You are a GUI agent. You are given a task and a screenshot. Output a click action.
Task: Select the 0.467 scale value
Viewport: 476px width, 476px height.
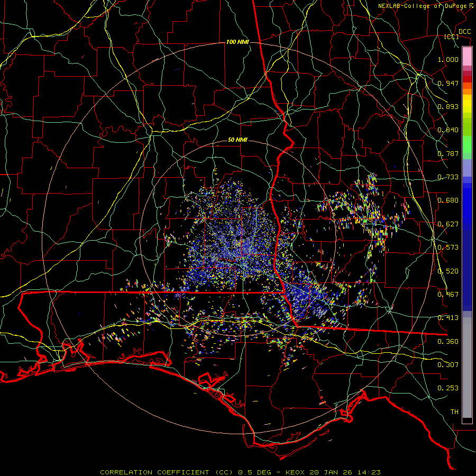tap(448, 295)
